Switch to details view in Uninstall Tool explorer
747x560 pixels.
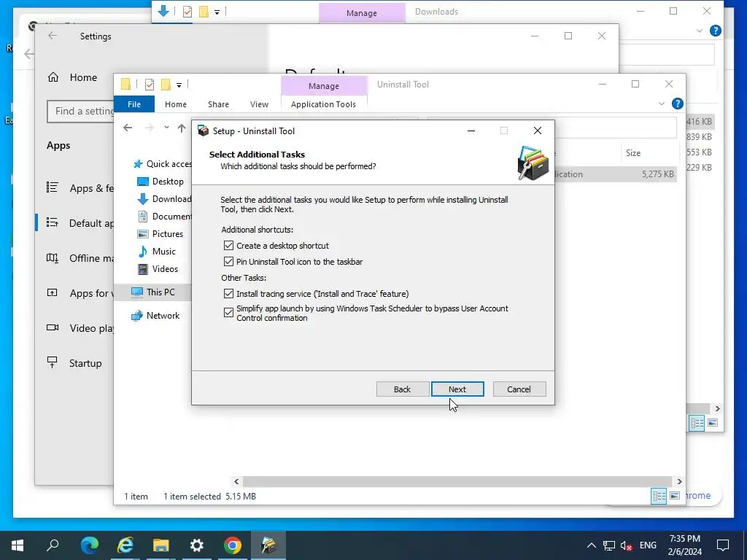tap(659, 496)
